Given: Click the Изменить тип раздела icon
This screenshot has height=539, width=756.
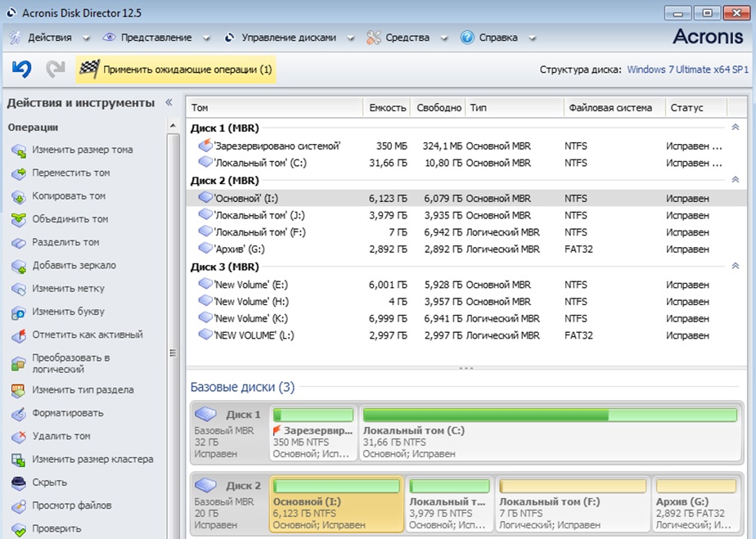Looking at the screenshot, I should 18,390.
